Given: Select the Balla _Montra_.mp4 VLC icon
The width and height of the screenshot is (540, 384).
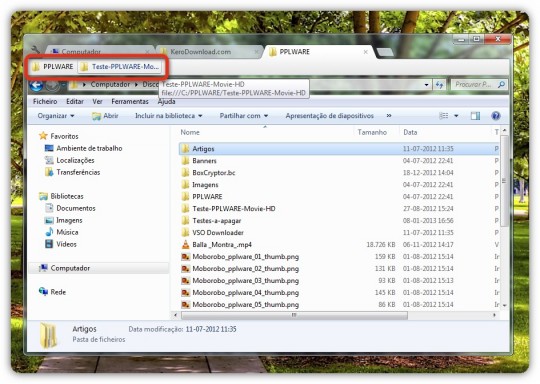Looking at the screenshot, I should (x=186, y=245).
